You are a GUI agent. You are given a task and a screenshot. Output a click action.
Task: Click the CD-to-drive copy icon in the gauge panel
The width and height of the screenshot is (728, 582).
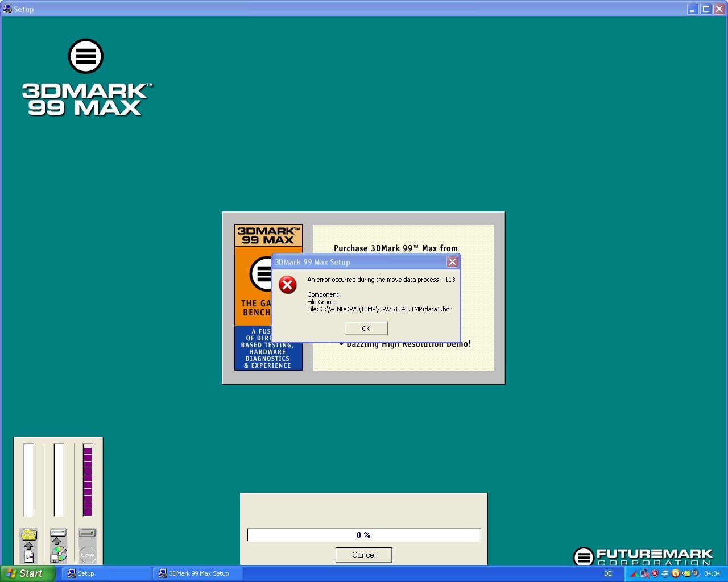click(x=59, y=545)
